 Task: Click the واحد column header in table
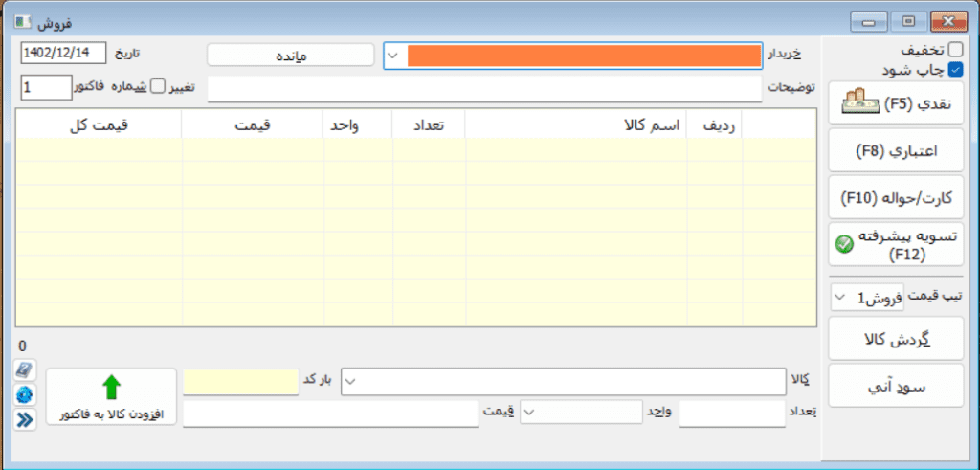358,124
